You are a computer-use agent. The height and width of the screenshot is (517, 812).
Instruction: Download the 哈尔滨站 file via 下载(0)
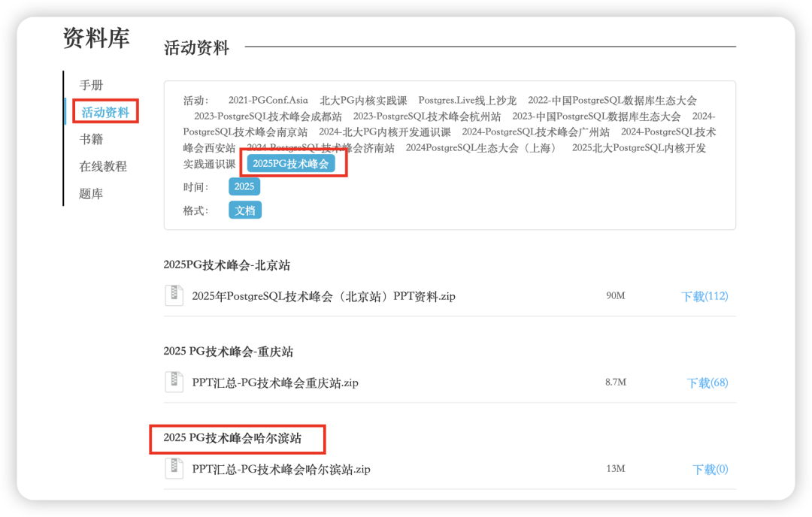click(x=710, y=469)
